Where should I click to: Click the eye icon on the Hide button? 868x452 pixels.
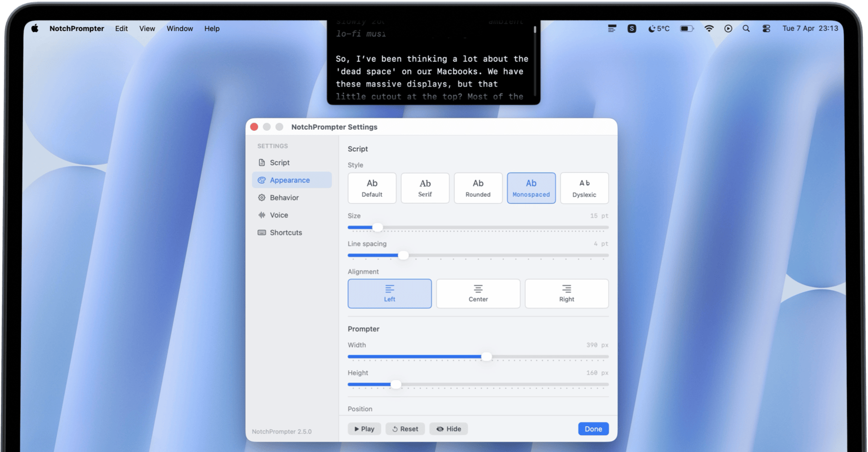click(x=440, y=429)
